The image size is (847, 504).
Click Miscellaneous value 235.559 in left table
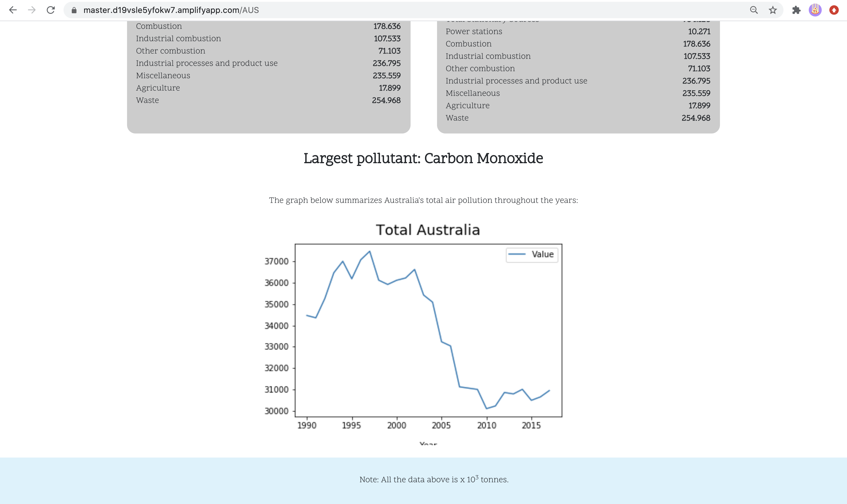[386, 75]
